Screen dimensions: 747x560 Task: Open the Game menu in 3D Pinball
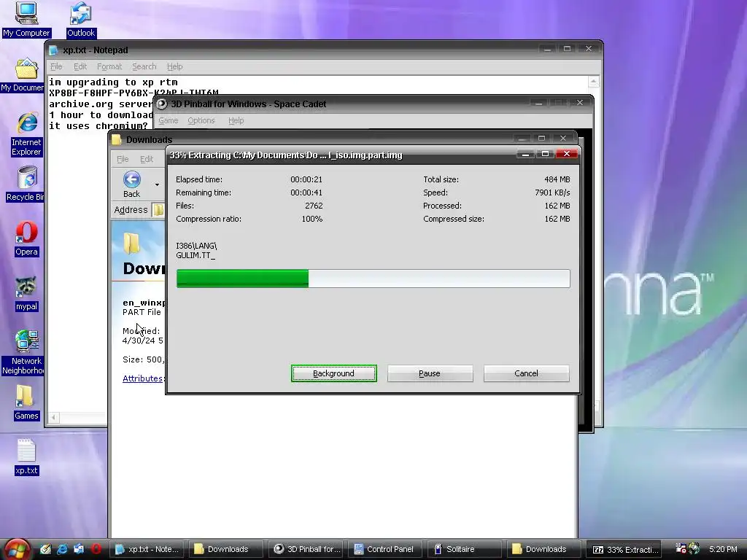(x=169, y=120)
